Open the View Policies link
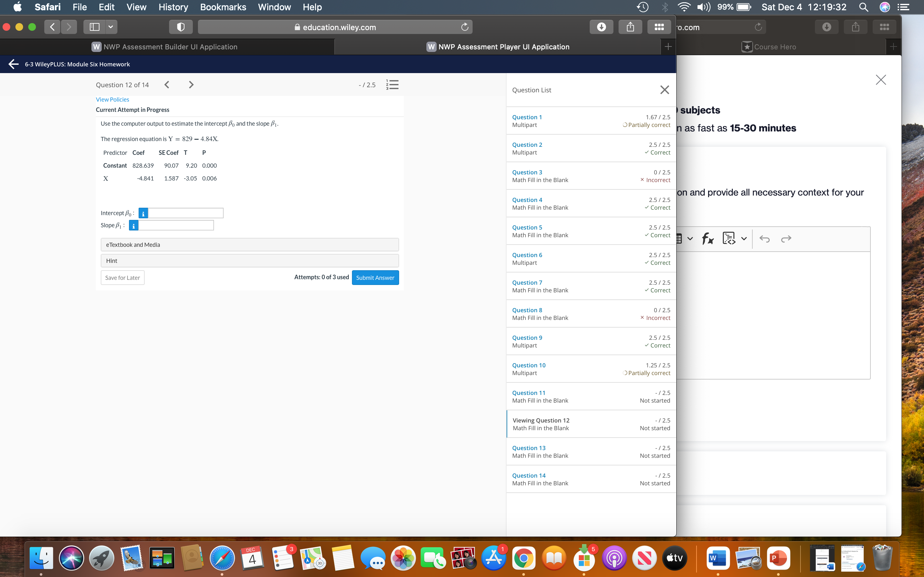This screenshot has width=924, height=577. click(x=112, y=100)
